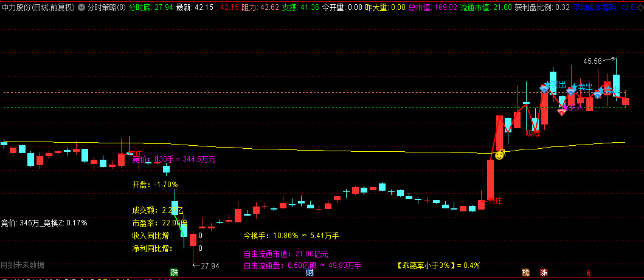Click the 45.56 high price label

(x=592, y=61)
